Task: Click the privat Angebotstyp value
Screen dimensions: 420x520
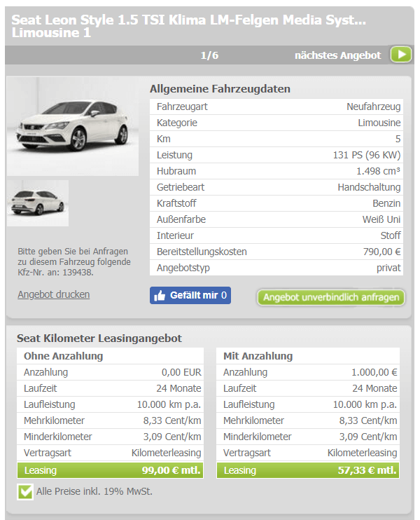Action: (388, 268)
